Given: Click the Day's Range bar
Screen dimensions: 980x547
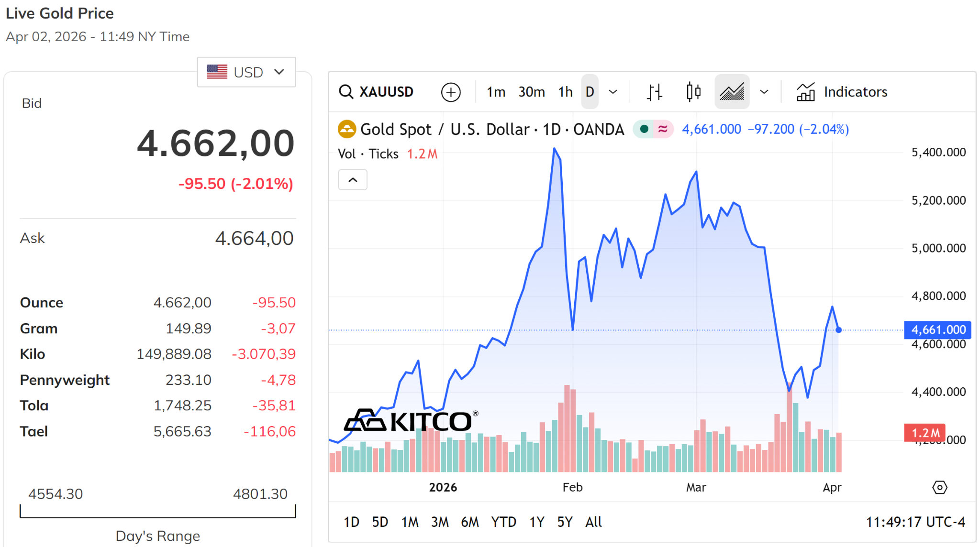Looking at the screenshot, I should tap(158, 511).
